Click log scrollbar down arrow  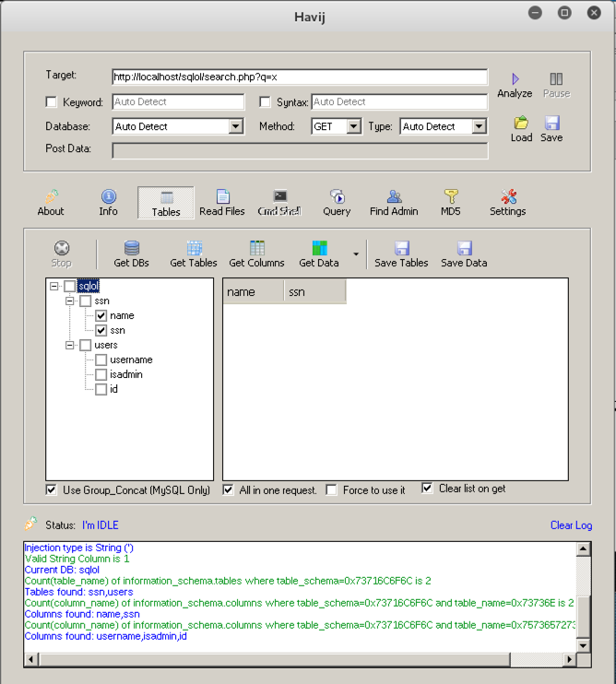click(584, 645)
